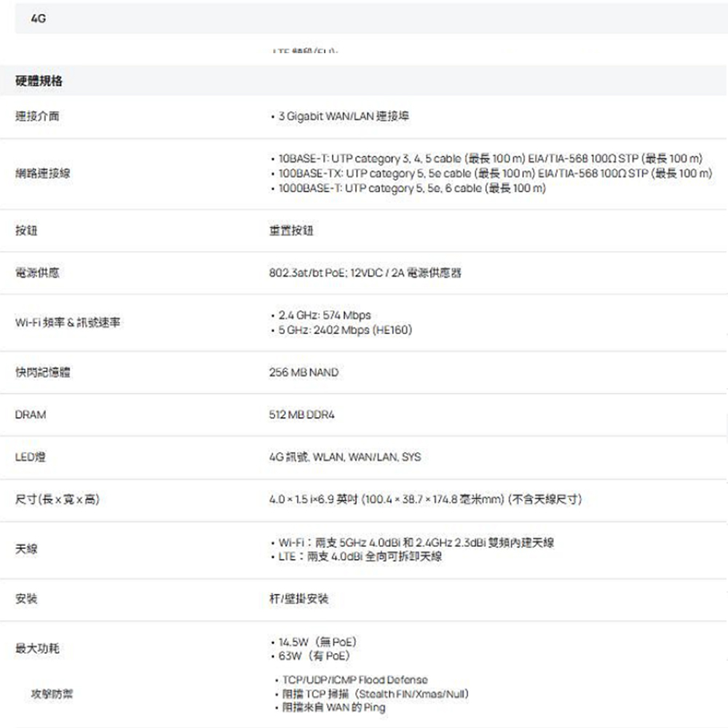The width and height of the screenshot is (728, 728).
Task: Select the 硬體規格 section heading
Action: tap(39, 82)
